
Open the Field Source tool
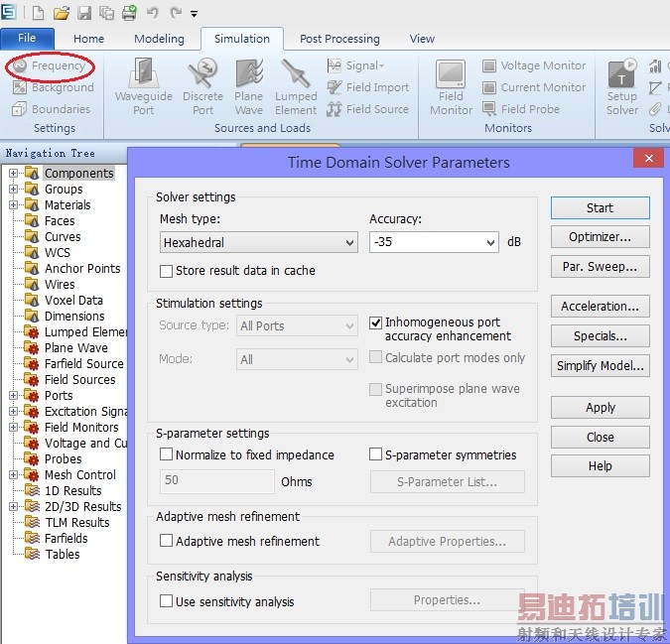tap(368, 109)
